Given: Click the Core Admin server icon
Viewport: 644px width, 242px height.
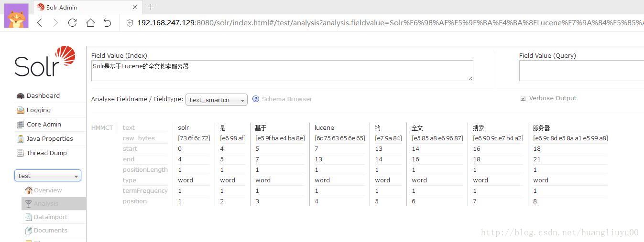Looking at the screenshot, I should coord(20,125).
